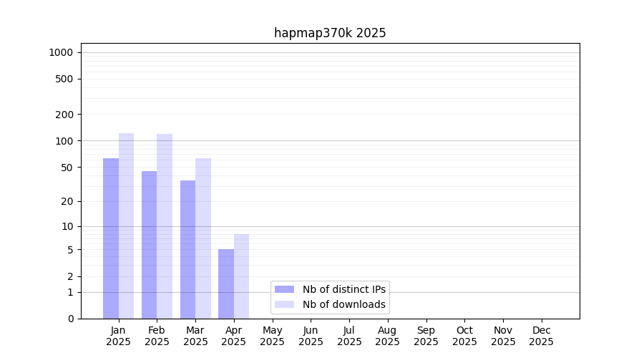This screenshot has width=644, height=358.
Task: Click the 1000 y-axis tick label
Action: pos(61,52)
